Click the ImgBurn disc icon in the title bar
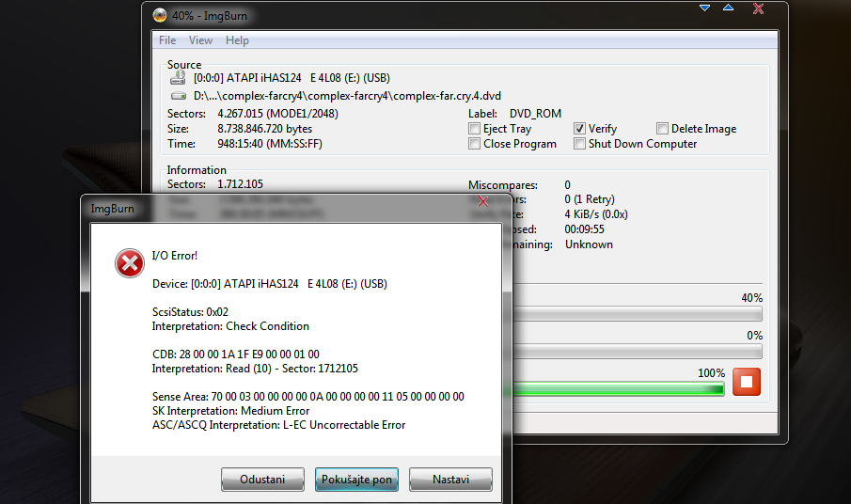Image resolution: width=851 pixels, height=504 pixels. 160,15
